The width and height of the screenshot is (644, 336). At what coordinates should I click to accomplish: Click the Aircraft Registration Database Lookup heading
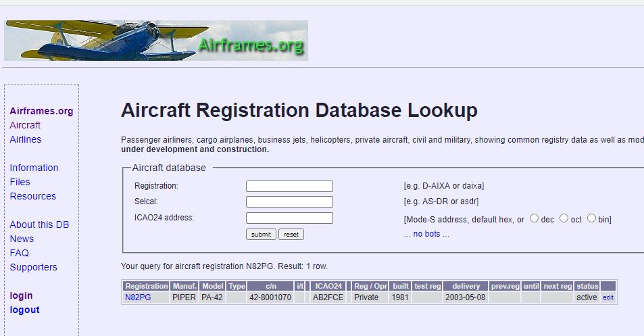[299, 110]
